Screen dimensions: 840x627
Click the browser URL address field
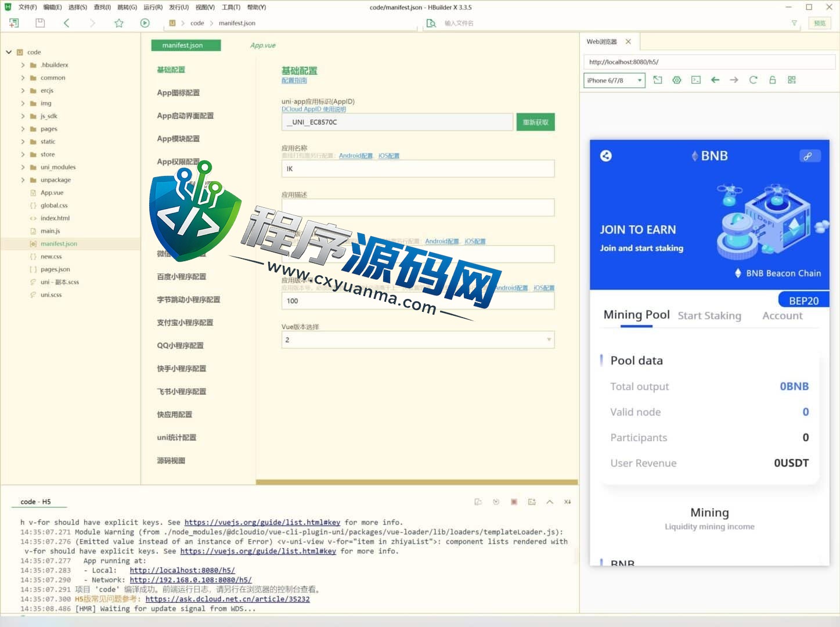coord(709,62)
